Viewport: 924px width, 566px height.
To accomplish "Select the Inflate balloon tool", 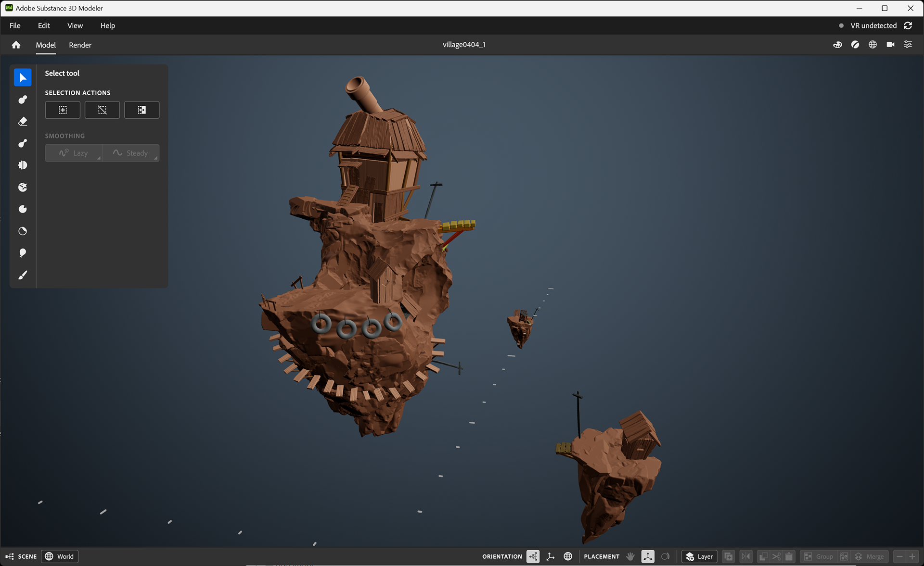I will tap(23, 253).
